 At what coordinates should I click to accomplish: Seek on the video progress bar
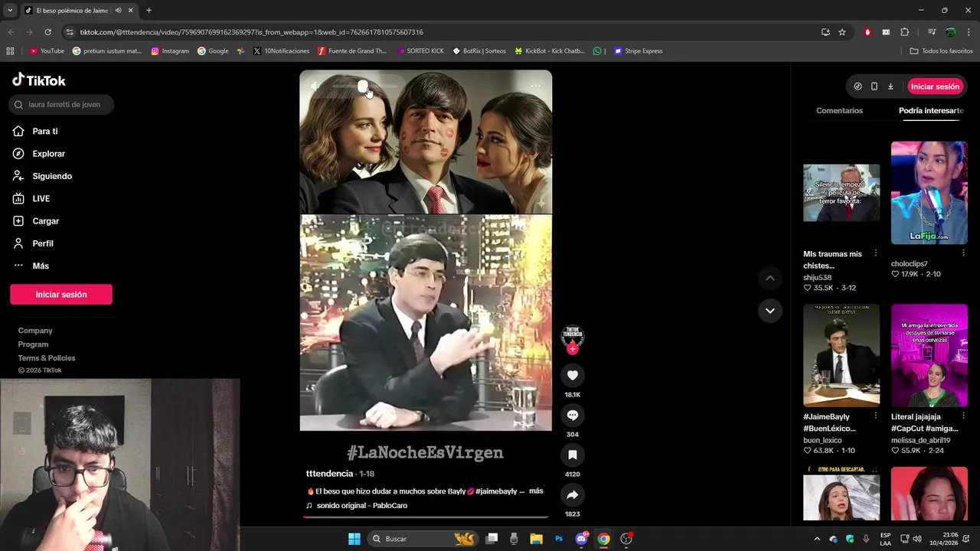[426, 517]
